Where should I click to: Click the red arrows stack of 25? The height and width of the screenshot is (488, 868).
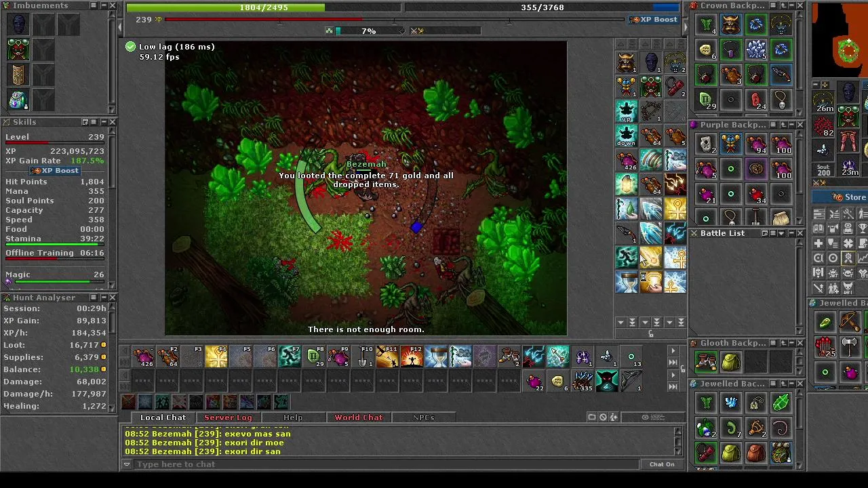825,347
